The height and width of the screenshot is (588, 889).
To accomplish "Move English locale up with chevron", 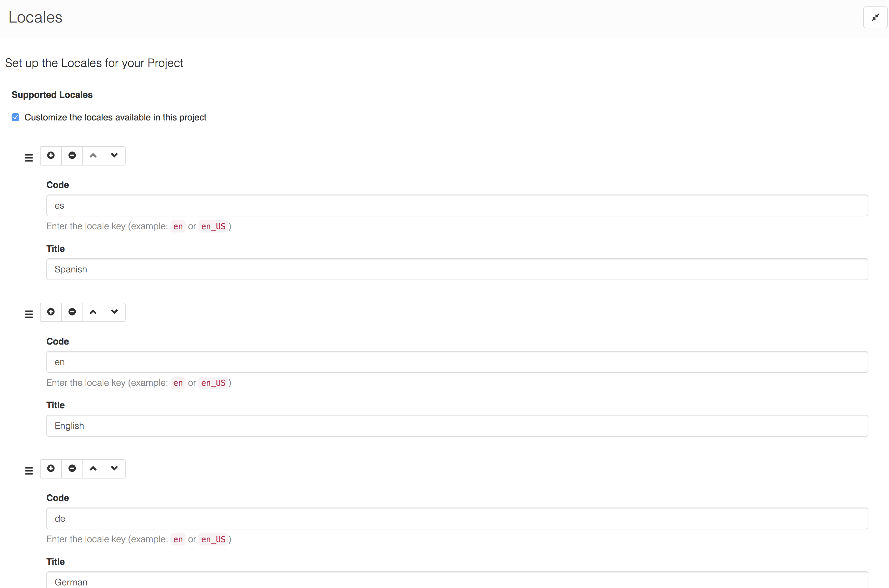I will pyautogui.click(x=93, y=312).
